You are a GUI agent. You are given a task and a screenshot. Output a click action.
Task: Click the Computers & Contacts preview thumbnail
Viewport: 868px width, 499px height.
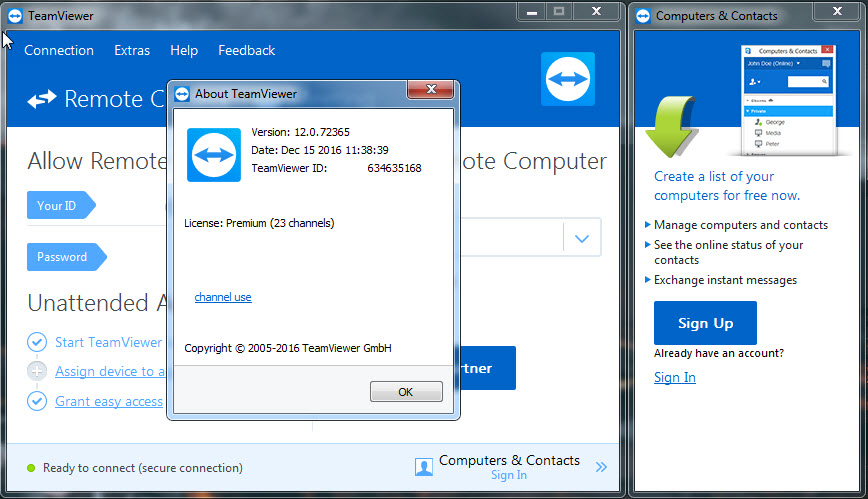click(x=788, y=100)
